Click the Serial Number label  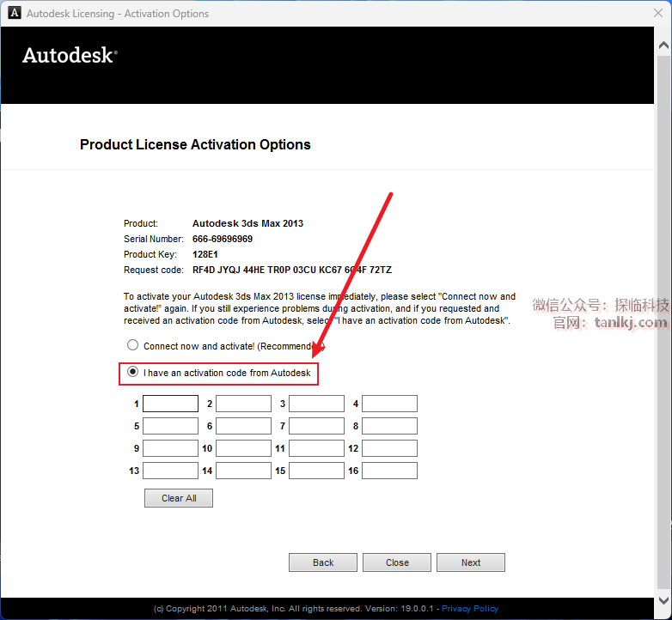pyautogui.click(x=154, y=239)
